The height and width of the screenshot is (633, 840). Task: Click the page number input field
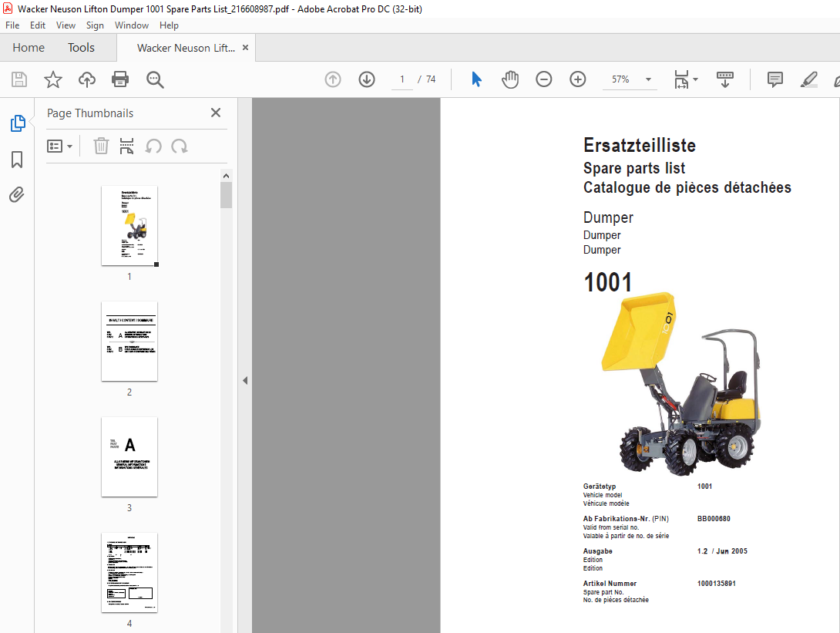(402, 79)
